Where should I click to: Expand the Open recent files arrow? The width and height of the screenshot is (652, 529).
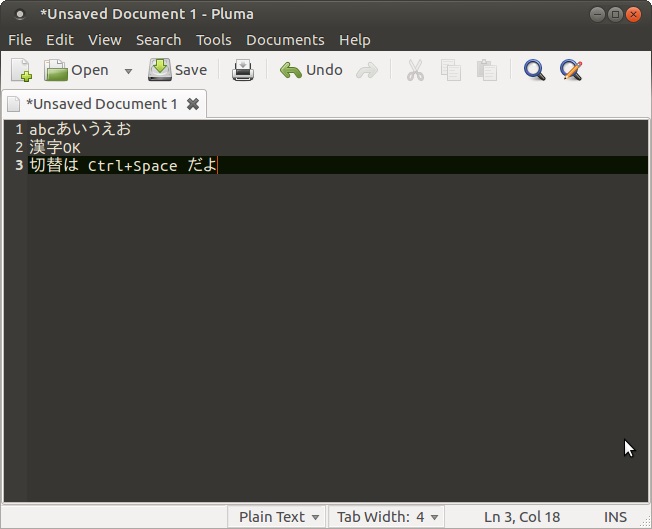(x=128, y=71)
